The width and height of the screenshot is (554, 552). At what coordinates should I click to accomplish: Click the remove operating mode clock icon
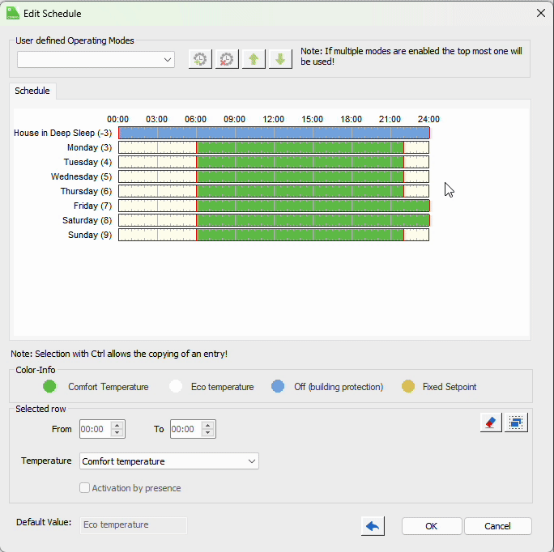coord(226,59)
